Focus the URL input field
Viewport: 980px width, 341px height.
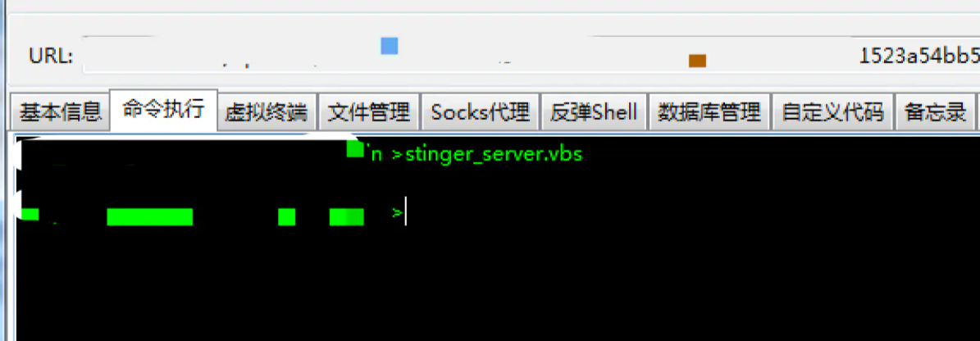coord(531,56)
